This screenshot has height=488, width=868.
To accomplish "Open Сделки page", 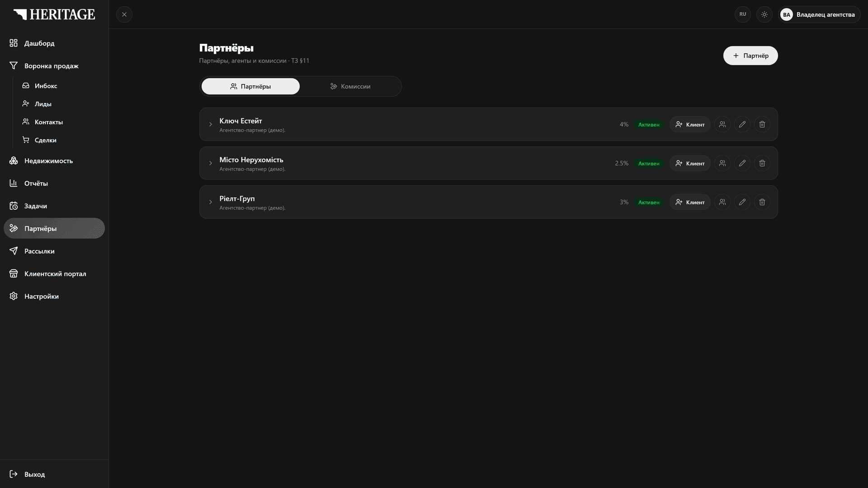I will point(61,140).
